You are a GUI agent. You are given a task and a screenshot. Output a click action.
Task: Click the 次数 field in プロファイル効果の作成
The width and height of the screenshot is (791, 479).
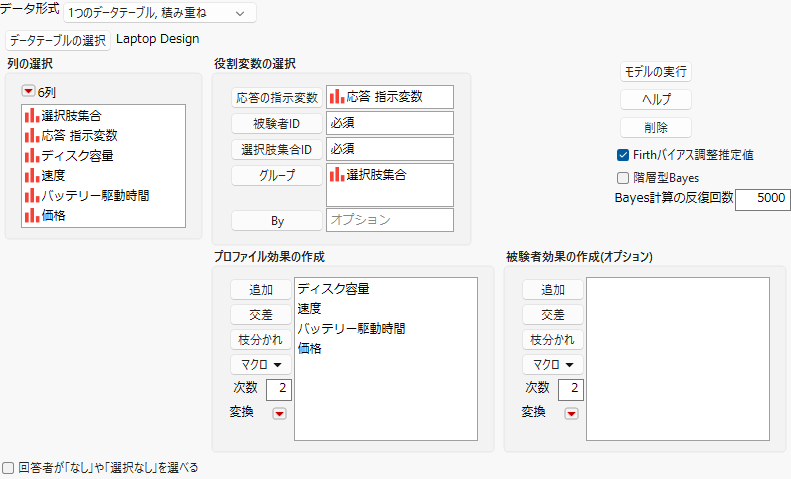tap(278, 390)
